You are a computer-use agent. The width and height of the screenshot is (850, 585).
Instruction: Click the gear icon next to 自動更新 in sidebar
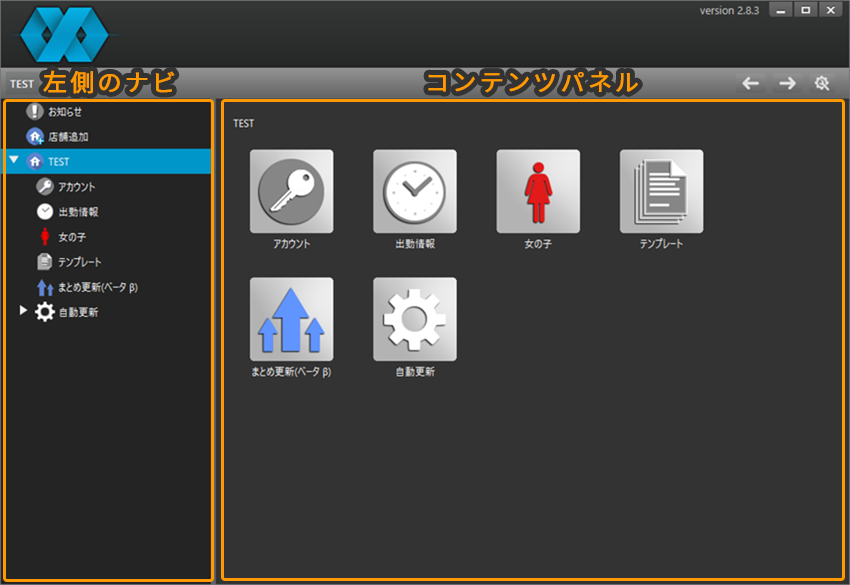(x=45, y=312)
